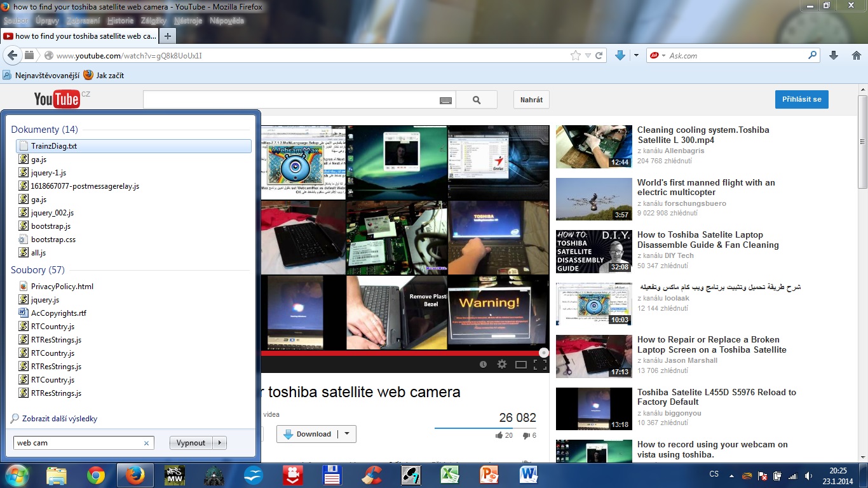Open video settings gear icon

tap(502, 364)
